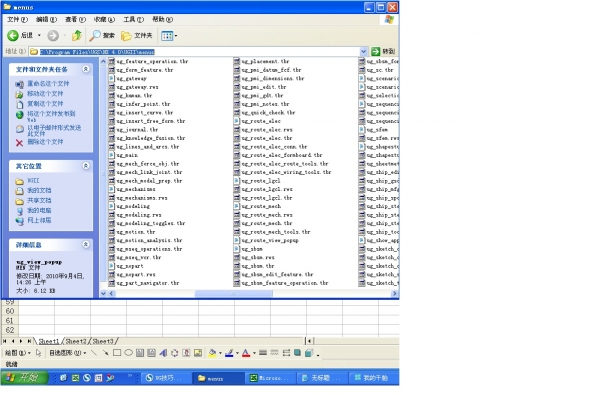The image size is (600, 395).
Task: Open 我的电脑 link in other places
Action: pos(39,210)
